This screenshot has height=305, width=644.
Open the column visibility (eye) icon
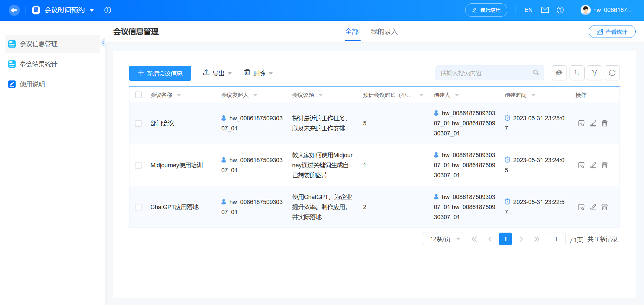[x=559, y=73]
